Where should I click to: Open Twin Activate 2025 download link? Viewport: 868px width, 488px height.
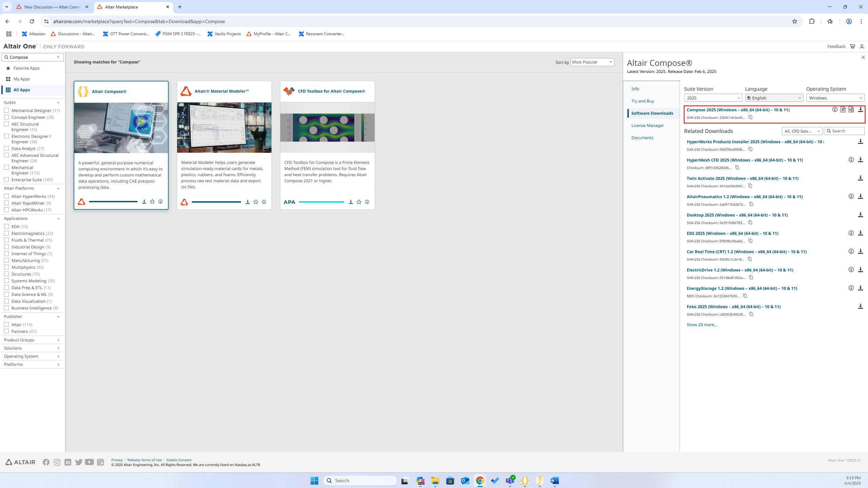pos(742,179)
